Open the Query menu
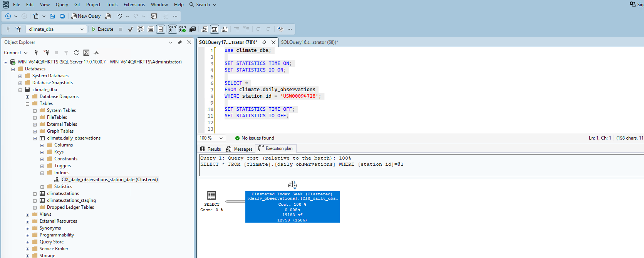Screen dimensions: 644x258 [62, 5]
